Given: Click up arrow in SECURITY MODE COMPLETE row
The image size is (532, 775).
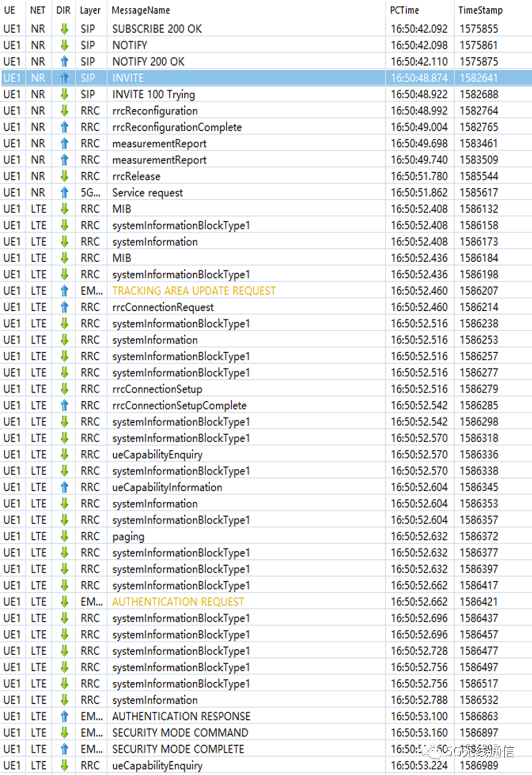Looking at the screenshot, I should [65, 749].
